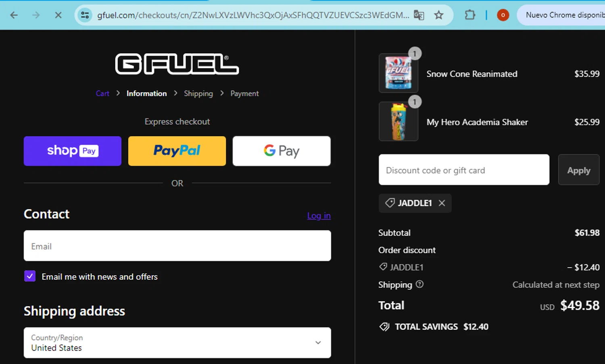The height and width of the screenshot is (364, 605).
Task: Click the My Hero Academia Shaker name
Action: pyautogui.click(x=477, y=122)
